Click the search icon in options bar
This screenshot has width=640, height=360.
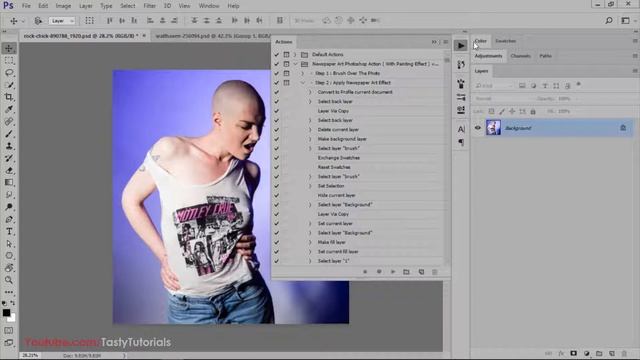(609, 20)
